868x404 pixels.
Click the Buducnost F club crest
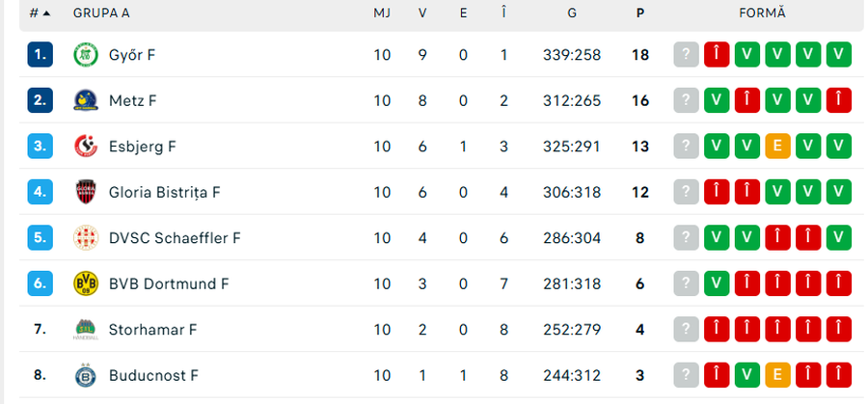pyautogui.click(x=86, y=375)
